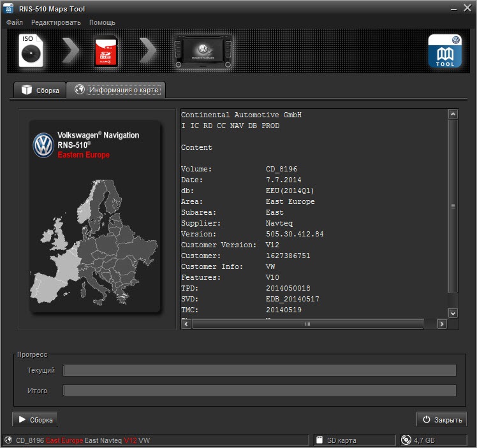Click the Текущий progress bar
Image resolution: width=477 pixels, height=448 pixels.
click(x=260, y=370)
